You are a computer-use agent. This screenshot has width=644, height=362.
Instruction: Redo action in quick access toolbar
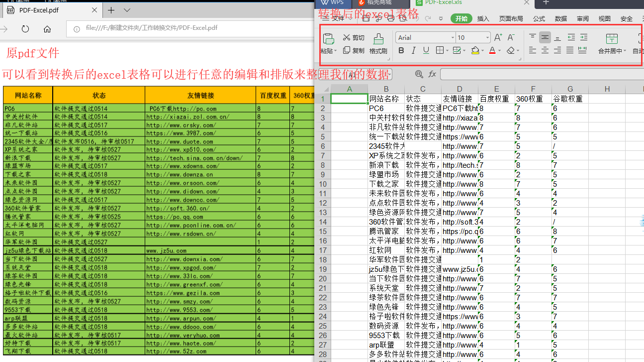pos(428,18)
